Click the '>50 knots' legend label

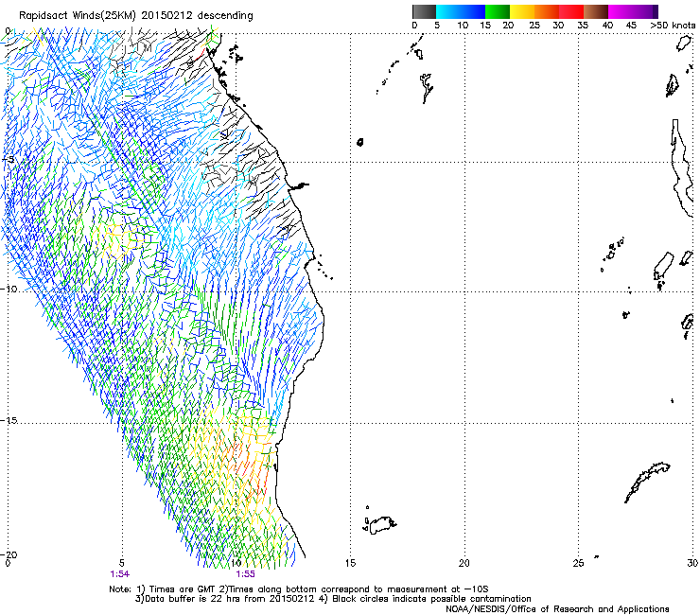(x=673, y=26)
